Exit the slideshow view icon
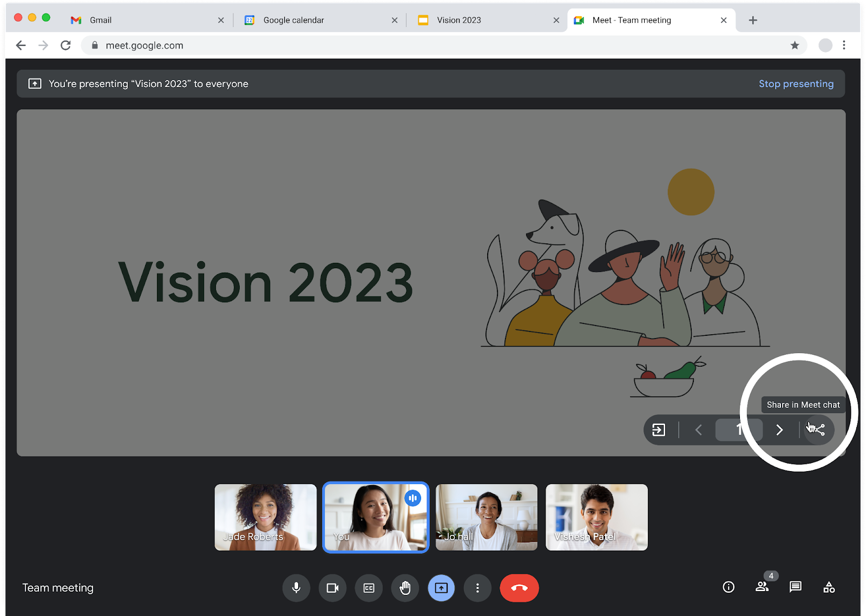Image resolution: width=866 pixels, height=616 pixels. pos(659,430)
